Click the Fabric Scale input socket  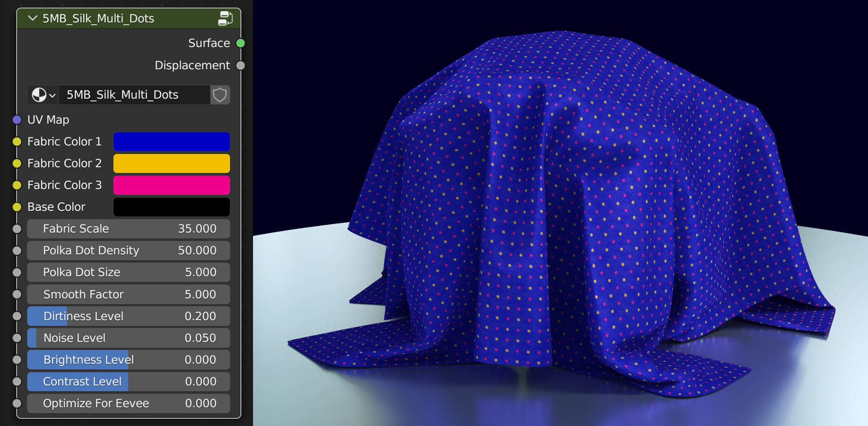[x=17, y=228]
